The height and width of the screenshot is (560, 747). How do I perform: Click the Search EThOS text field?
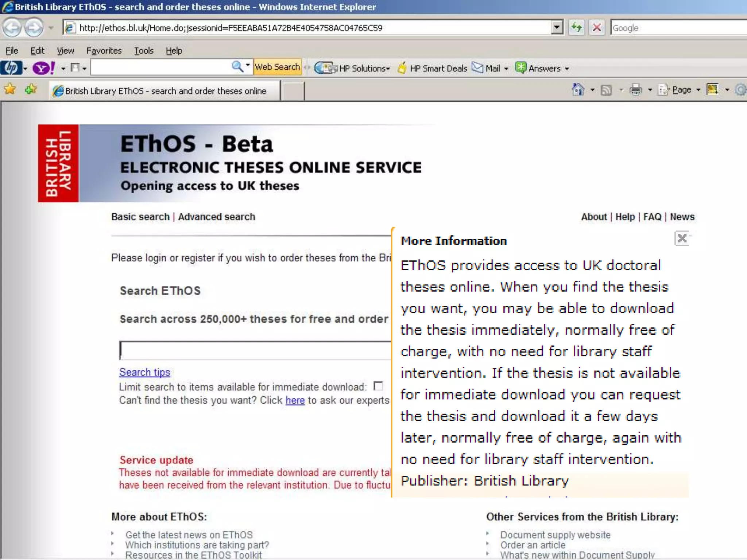click(255, 351)
